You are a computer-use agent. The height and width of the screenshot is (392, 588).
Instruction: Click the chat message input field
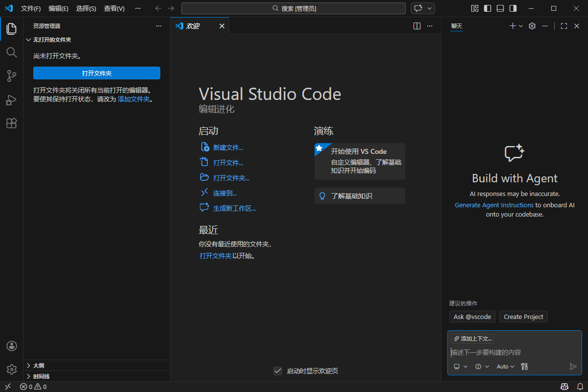pos(510,352)
